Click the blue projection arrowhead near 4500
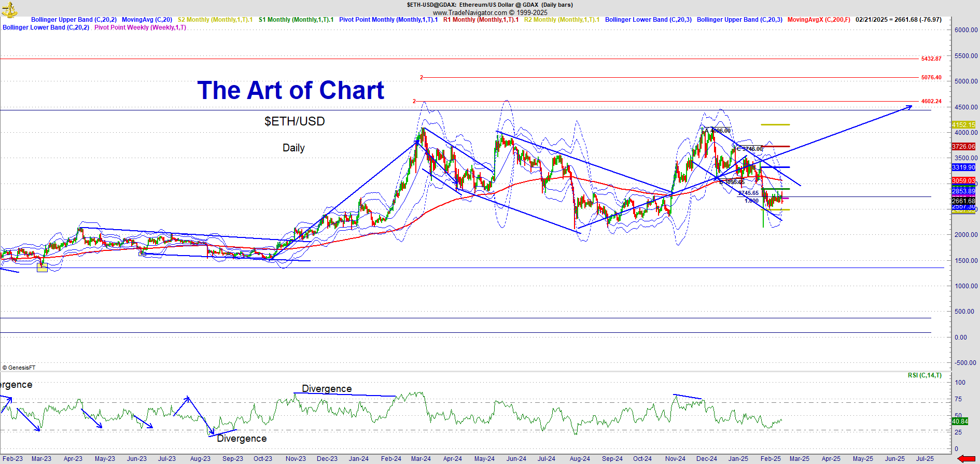This screenshot has width=980, height=464. [908, 107]
